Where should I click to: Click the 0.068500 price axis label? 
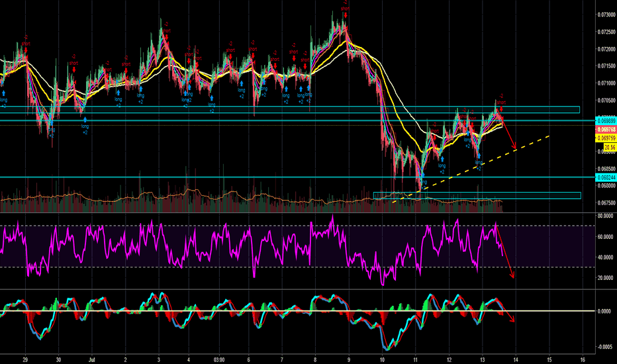point(606,169)
